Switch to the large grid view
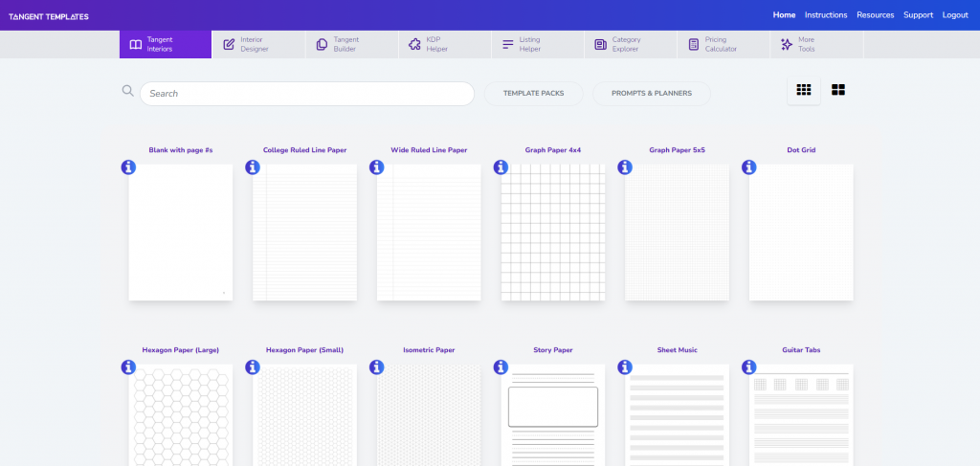This screenshot has height=466, width=980. pos(838,90)
